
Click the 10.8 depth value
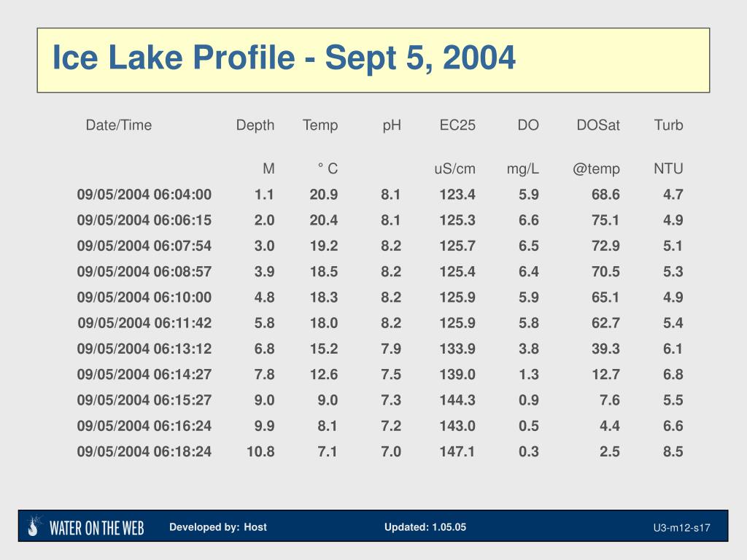[x=260, y=451]
